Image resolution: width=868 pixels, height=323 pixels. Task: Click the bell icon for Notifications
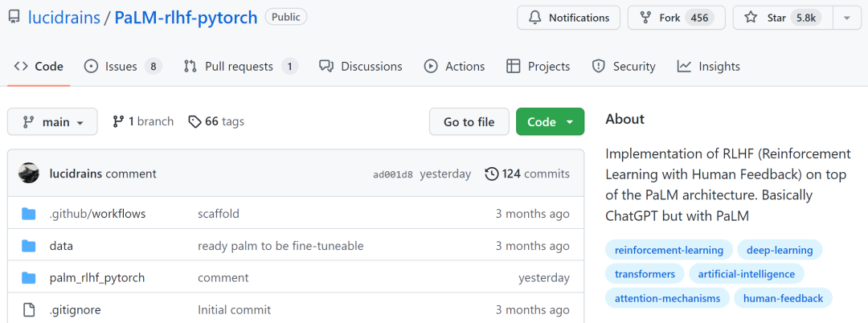pyautogui.click(x=534, y=18)
